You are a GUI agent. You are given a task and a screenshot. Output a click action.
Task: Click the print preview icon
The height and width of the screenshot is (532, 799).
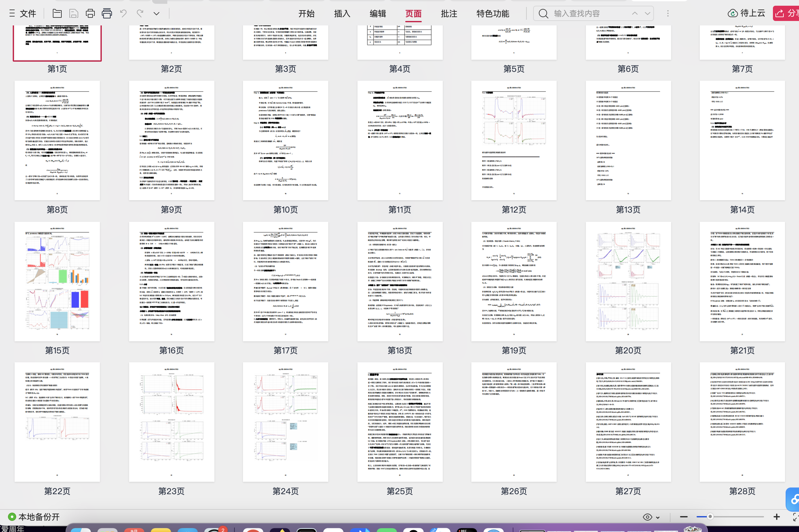click(x=107, y=14)
